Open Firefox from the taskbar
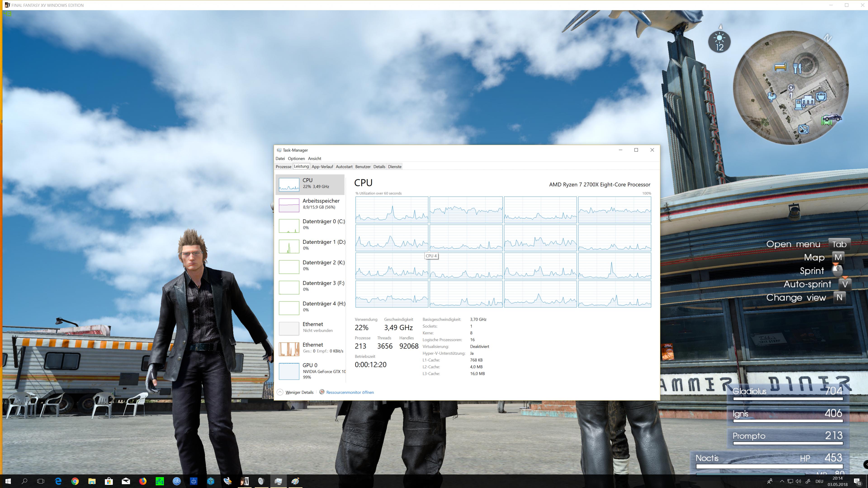The image size is (868, 488). click(x=143, y=481)
